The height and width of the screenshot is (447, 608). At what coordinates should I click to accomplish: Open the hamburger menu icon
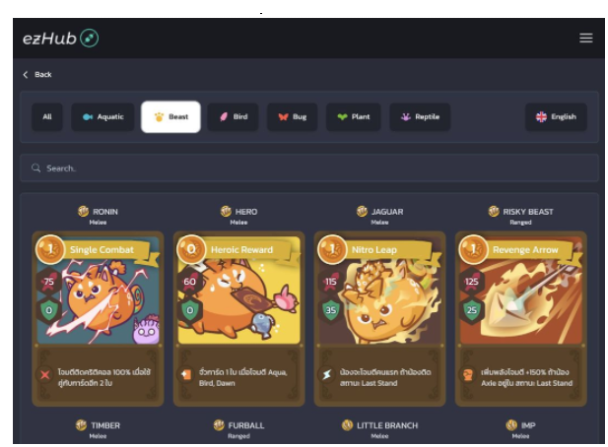[586, 38]
